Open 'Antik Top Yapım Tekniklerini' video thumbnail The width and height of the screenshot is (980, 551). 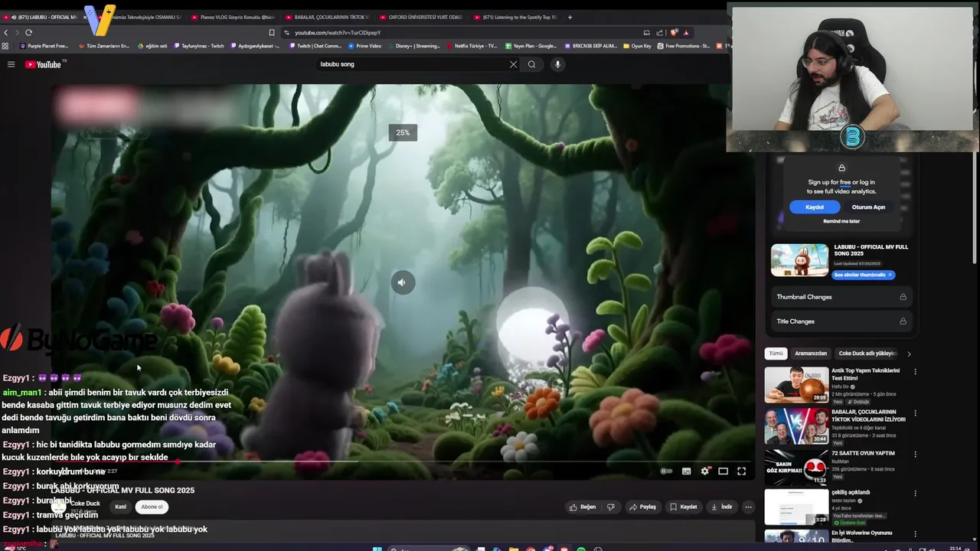796,385
